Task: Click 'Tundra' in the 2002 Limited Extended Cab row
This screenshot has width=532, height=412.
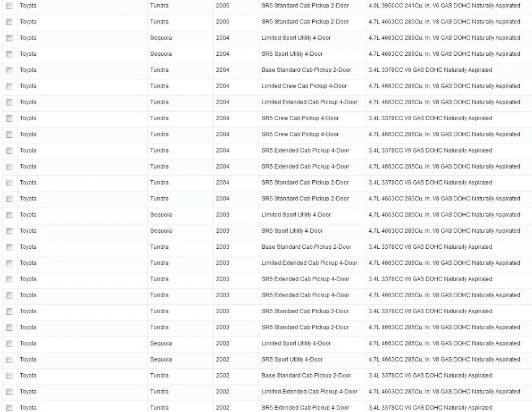Action: tap(159, 392)
